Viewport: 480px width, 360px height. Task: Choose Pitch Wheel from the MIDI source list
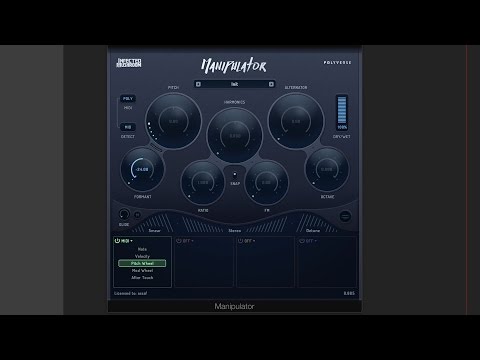coord(142,263)
